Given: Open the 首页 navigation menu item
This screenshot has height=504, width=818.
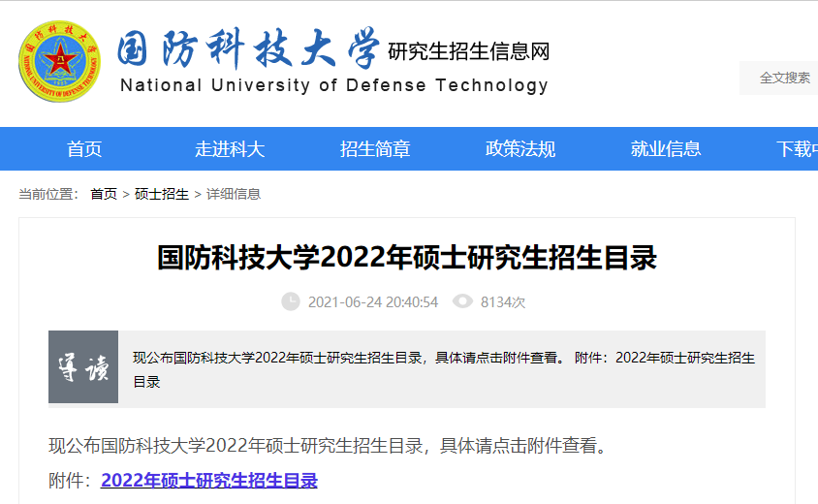Looking at the screenshot, I should click(x=84, y=149).
